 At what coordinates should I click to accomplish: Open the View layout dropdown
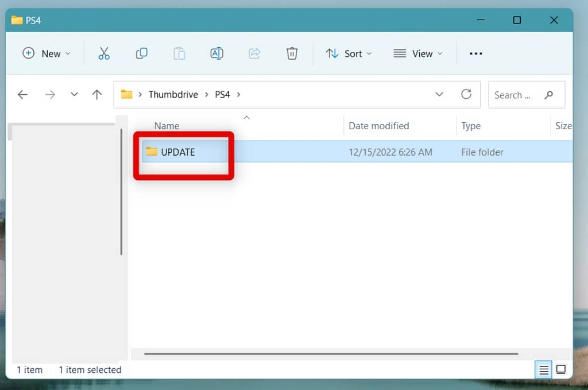pyautogui.click(x=418, y=53)
